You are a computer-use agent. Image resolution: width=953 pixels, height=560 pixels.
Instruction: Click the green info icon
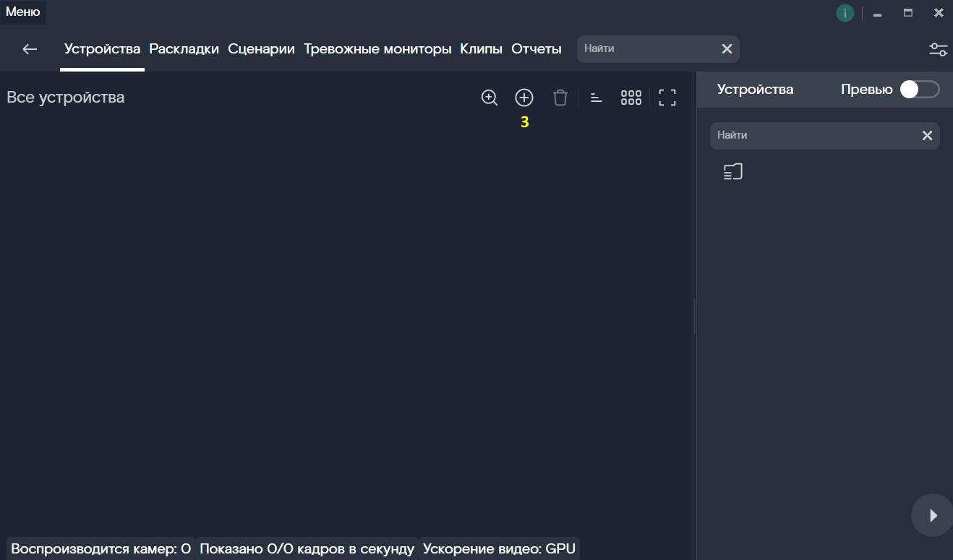845,13
